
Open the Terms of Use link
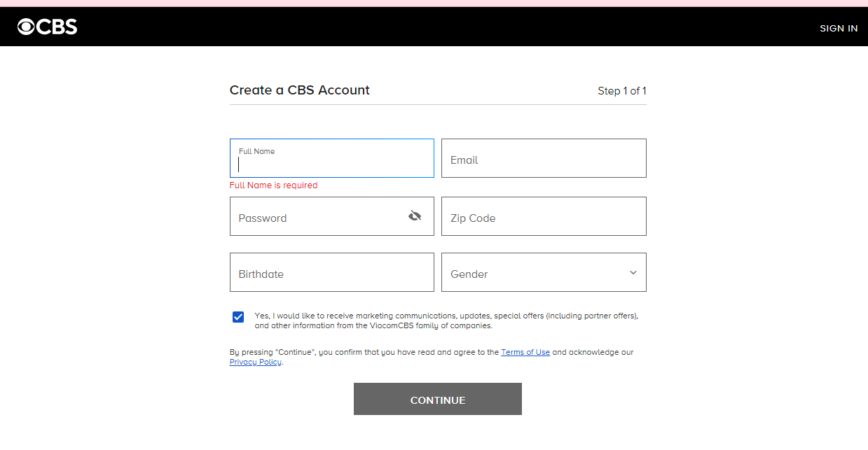(x=525, y=352)
